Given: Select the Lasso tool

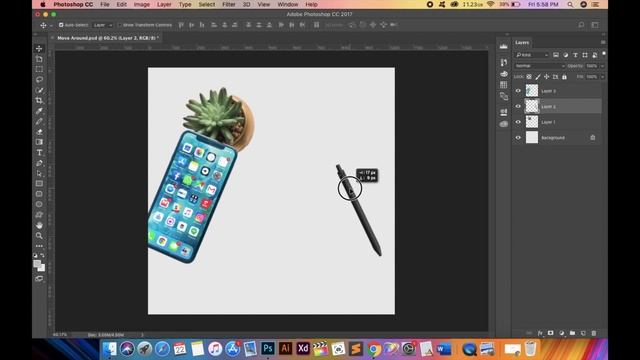Looking at the screenshot, I should pyautogui.click(x=39, y=80).
